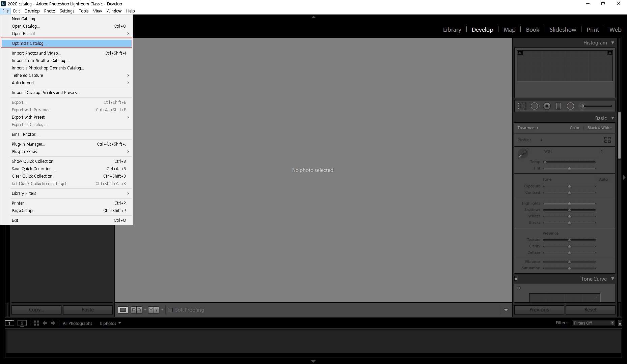Switch to Loupe view mode
This screenshot has width=627, height=364.
tap(123, 310)
